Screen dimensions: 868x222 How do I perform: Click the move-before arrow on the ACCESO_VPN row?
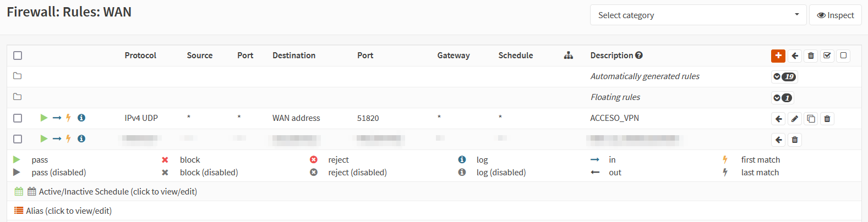(778, 119)
